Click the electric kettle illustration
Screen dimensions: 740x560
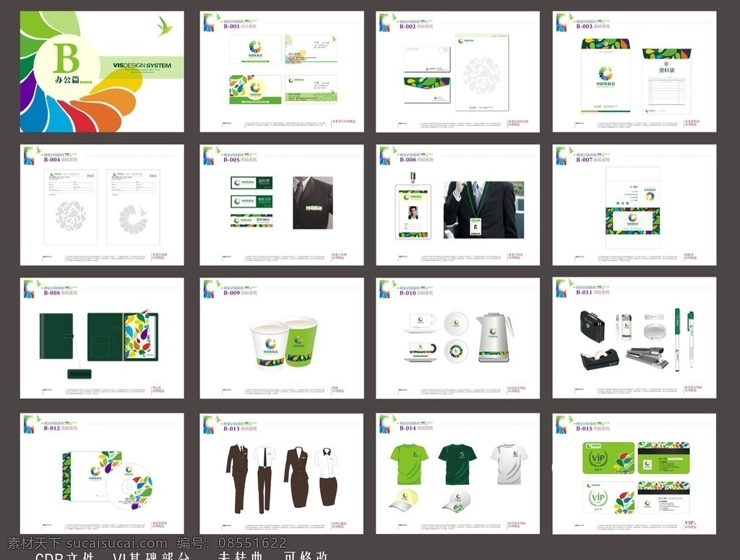tap(494, 337)
